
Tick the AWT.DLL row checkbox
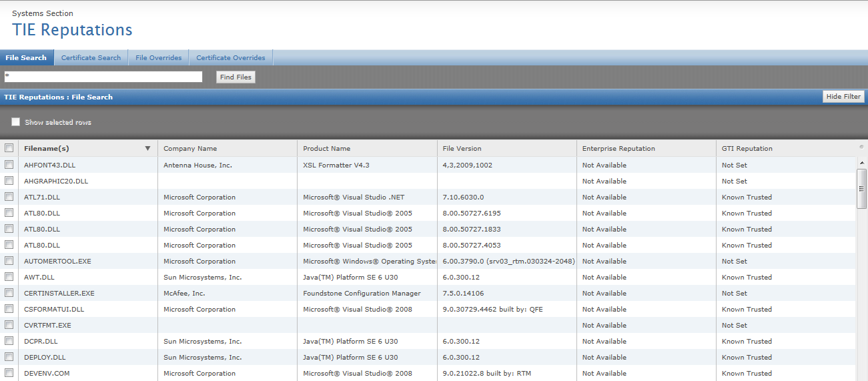coord(9,276)
